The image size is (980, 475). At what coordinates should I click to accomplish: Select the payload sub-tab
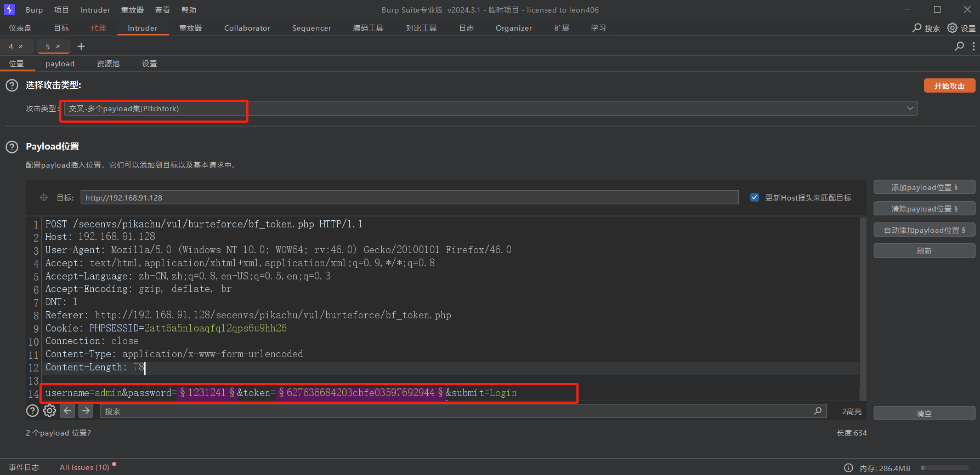pos(60,64)
